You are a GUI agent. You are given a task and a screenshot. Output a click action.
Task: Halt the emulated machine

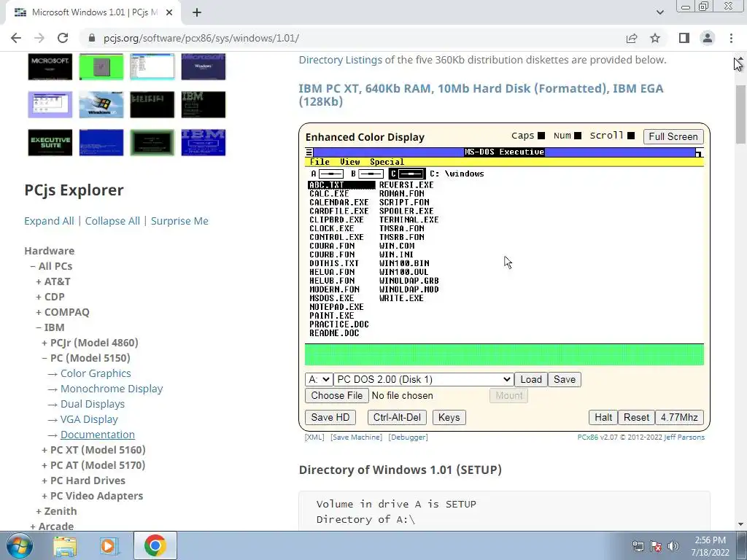coord(603,418)
